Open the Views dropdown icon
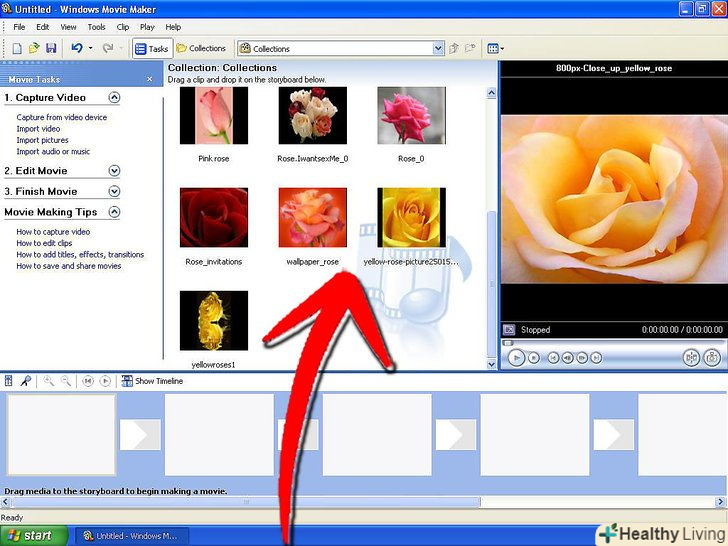Viewport: 728px width, 546px height. 495,48
